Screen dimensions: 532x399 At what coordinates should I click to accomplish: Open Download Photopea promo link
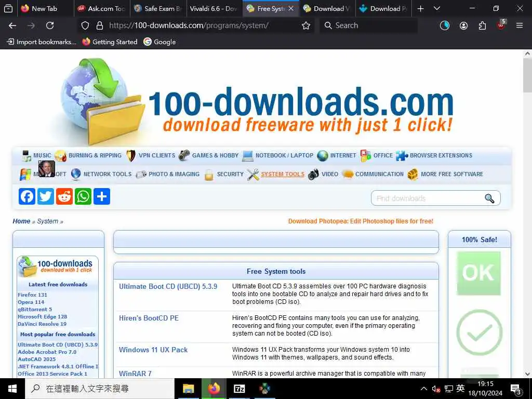pyautogui.click(x=361, y=221)
